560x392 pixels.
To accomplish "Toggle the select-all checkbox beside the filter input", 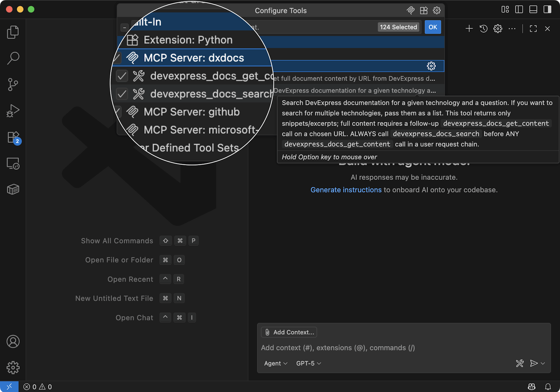I will (124, 27).
